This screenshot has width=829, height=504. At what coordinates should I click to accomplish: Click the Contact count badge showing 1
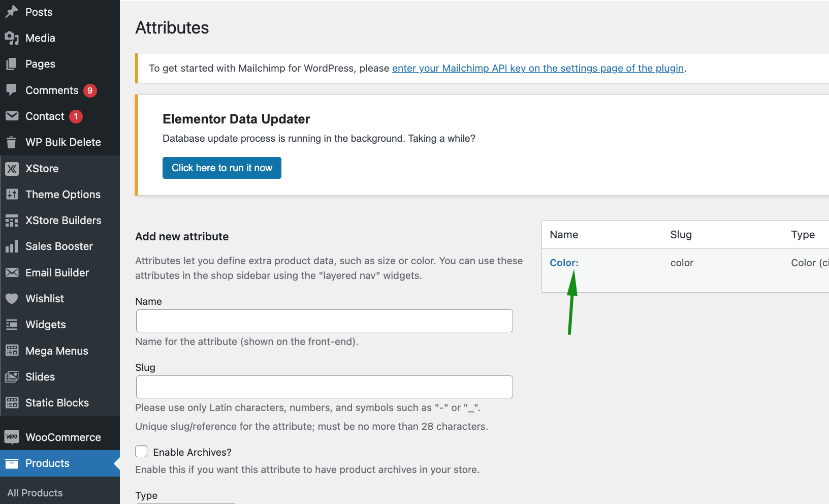click(x=76, y=116)
